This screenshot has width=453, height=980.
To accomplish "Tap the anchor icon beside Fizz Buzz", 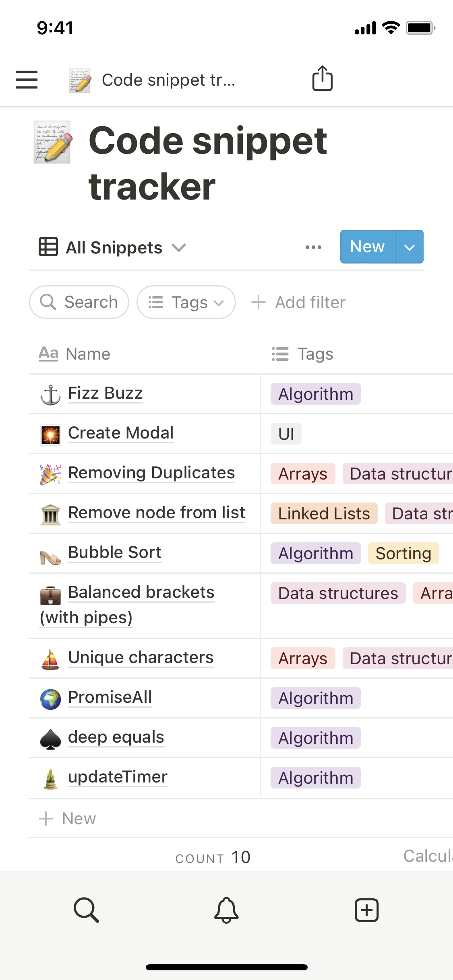I will coord(50,394).
